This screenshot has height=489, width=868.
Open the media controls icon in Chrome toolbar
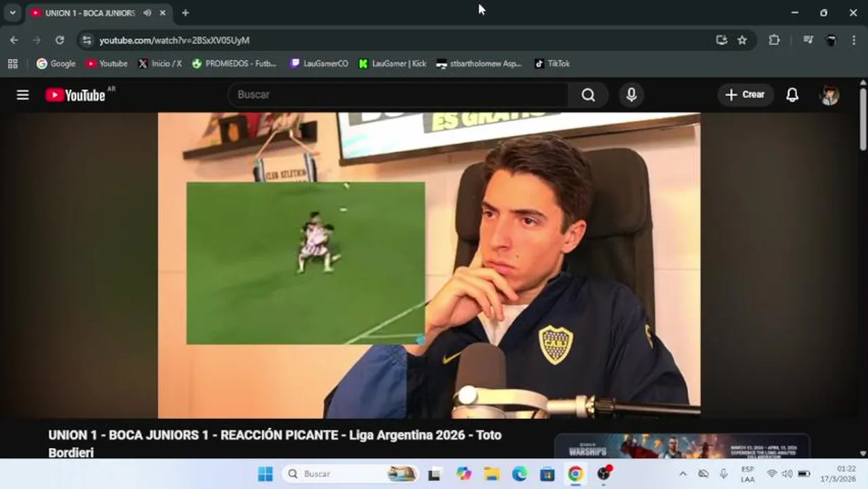tap(808, 40)
